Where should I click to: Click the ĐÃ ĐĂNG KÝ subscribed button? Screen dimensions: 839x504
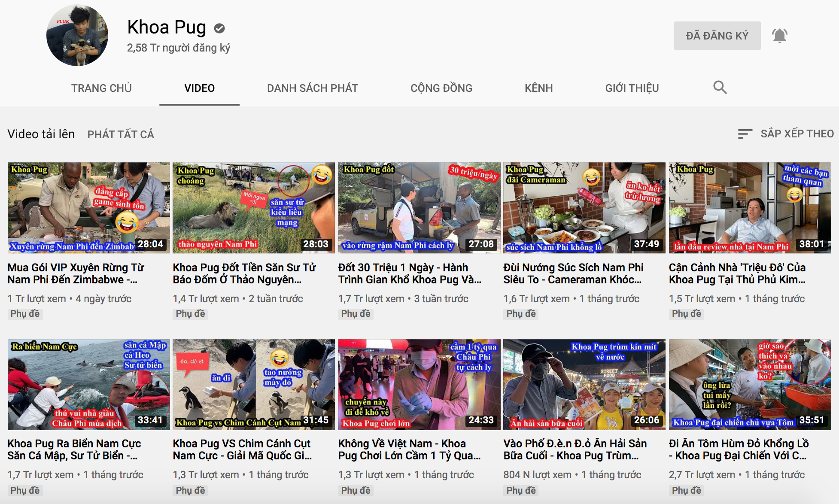717,36
